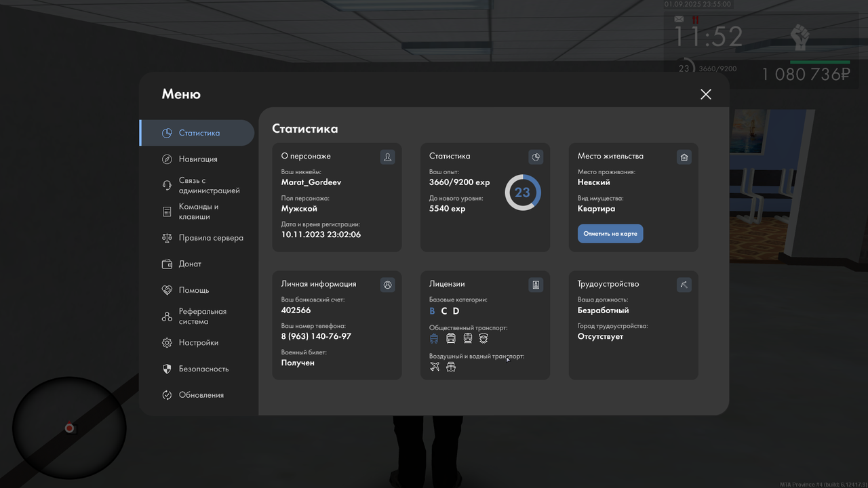Image resolution: width=868 pixels, height=488 pixels.
Task: Click the residence value Невский
Action: coord(594,182)
